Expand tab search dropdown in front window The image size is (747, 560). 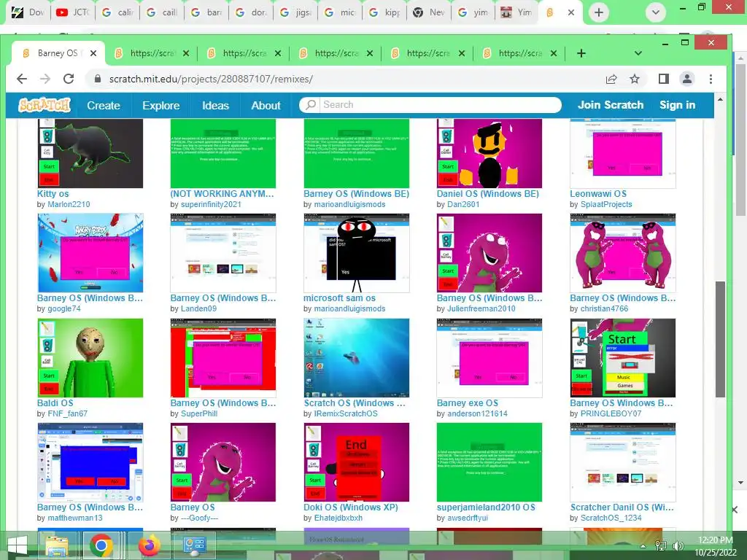pyautogui.click(x=638, y=53)
